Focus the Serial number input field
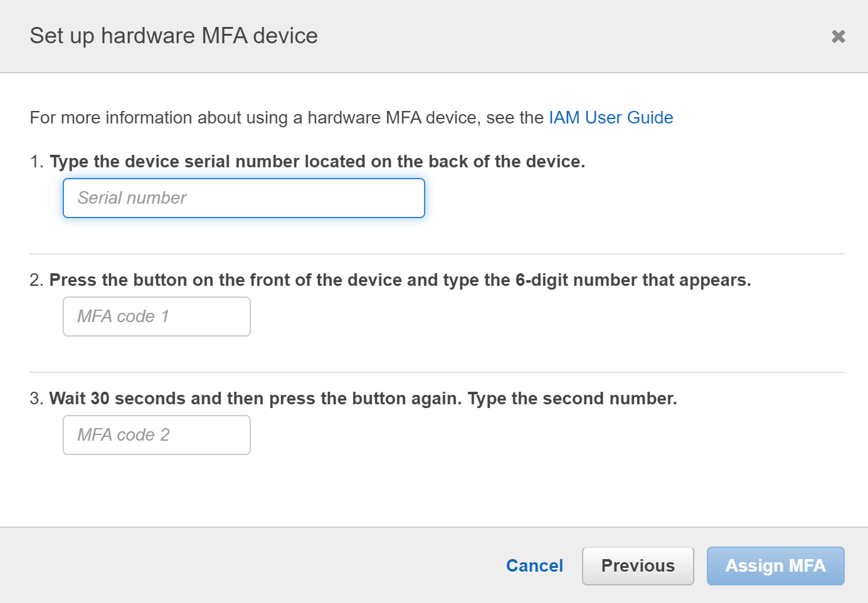 point(243,198)
